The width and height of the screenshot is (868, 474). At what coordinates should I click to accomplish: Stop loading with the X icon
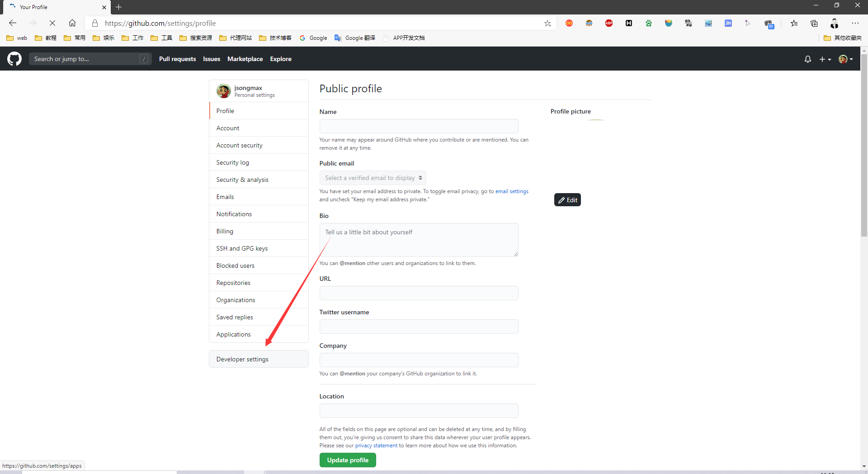(x=52, y=23)
